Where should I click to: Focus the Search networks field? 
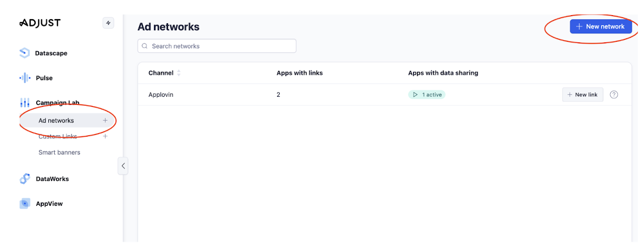[217, 46]
